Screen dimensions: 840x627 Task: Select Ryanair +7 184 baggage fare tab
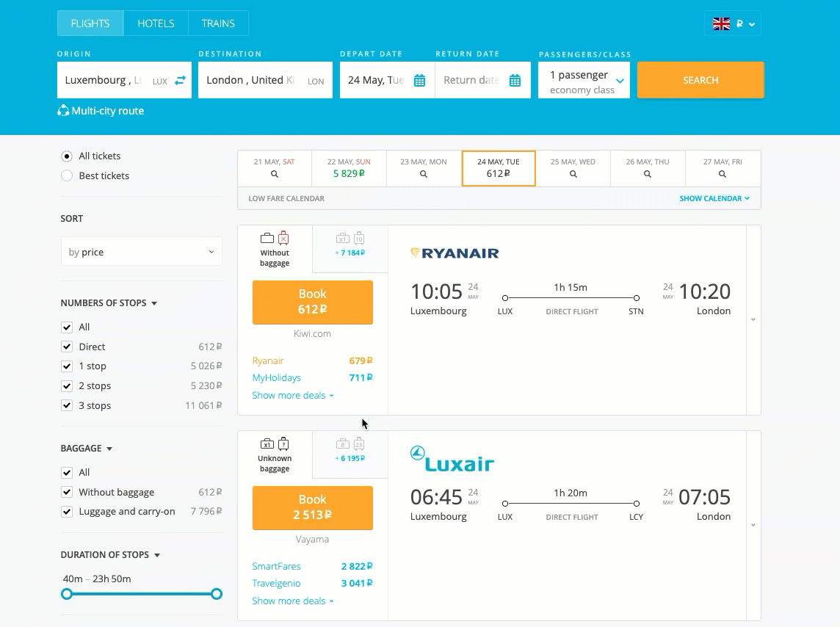350,250
